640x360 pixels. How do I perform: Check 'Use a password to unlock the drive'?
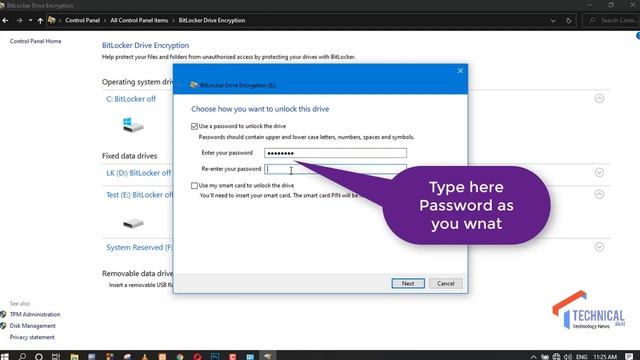194,127
